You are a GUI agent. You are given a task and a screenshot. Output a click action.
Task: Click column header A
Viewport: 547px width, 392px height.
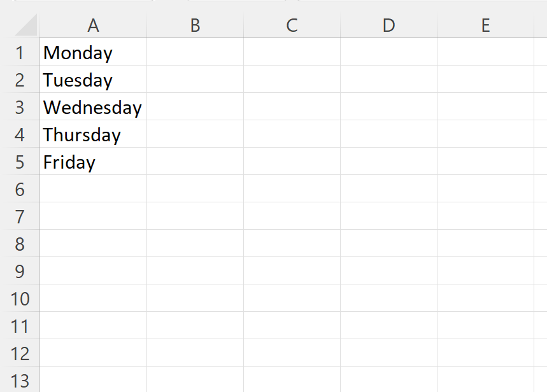[93, 25]
